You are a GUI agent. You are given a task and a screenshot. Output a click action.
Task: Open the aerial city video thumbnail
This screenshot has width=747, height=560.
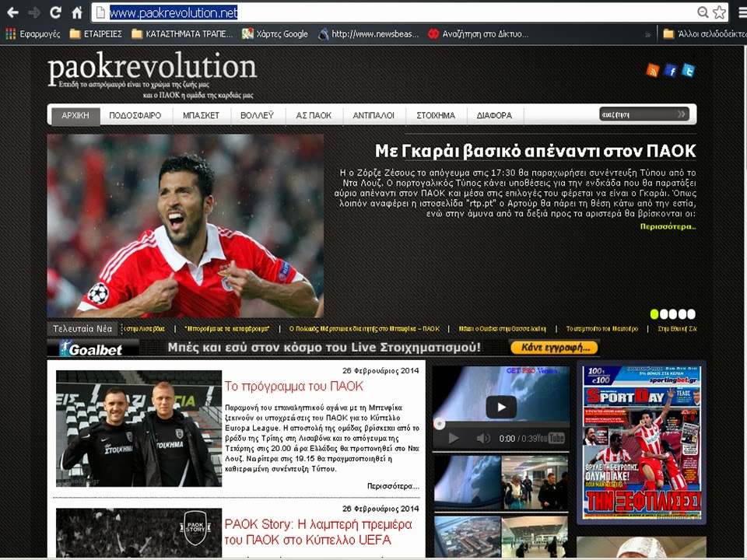pos(467,537)
